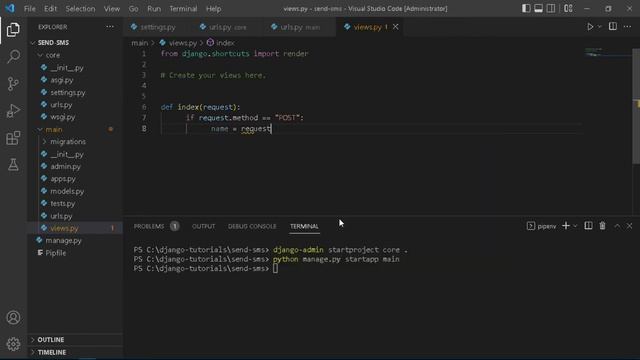
Task: Open the Extensions view
Action: click(x=13, y=138)
